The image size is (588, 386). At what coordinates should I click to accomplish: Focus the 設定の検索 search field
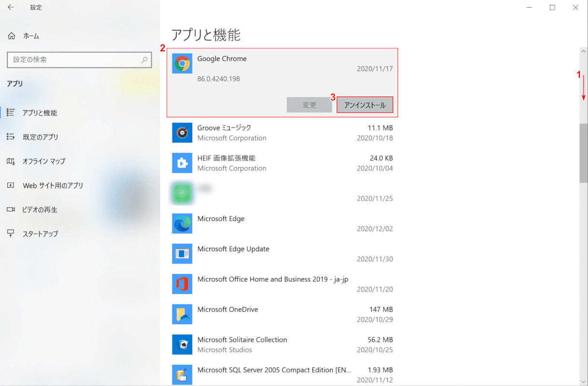coord(80,60)
